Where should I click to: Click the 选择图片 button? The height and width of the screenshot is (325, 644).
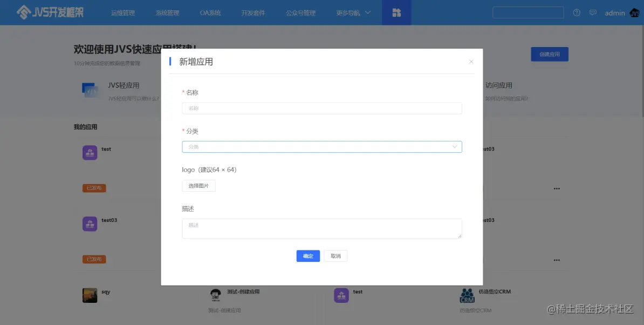199,186
